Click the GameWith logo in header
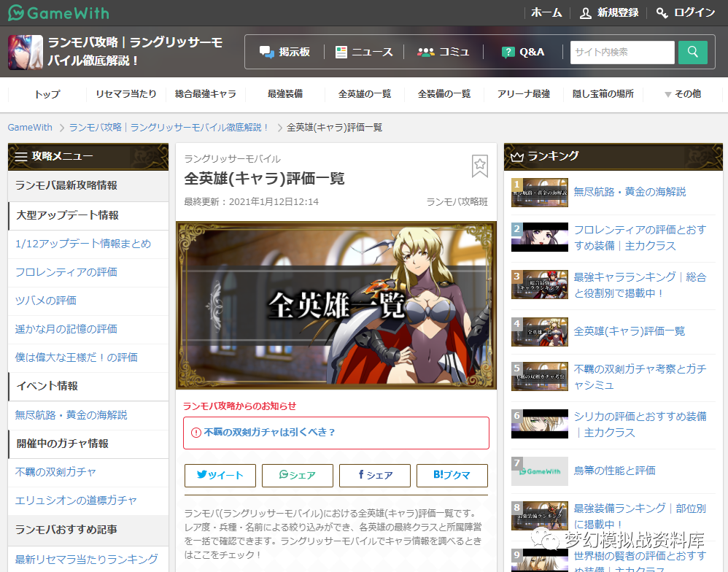The height and width of the screenshot is (572, 728). click(59, 13)
